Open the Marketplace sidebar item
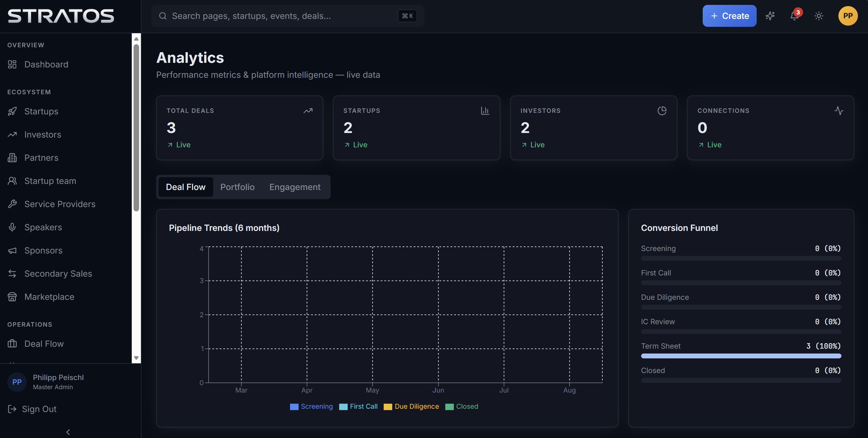This screenshot has width=868, height=438. [66, 297]
